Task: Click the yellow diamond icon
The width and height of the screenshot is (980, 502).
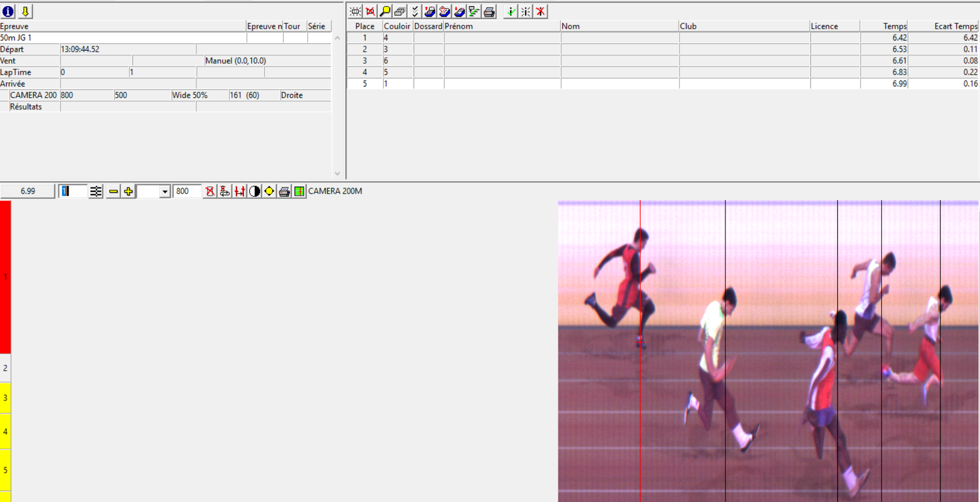Action: [x=269, y=191]
